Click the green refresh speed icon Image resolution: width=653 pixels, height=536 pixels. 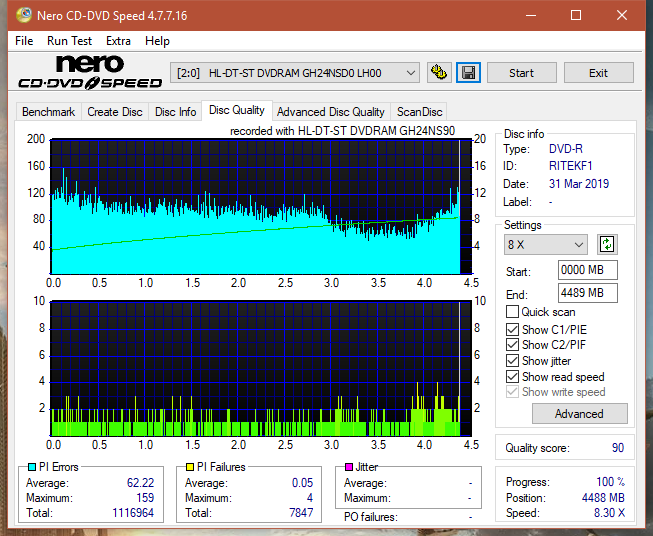607,244
